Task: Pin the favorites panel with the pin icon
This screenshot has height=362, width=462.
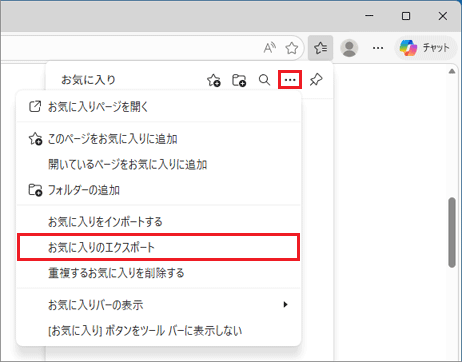Action: (316, 80)
